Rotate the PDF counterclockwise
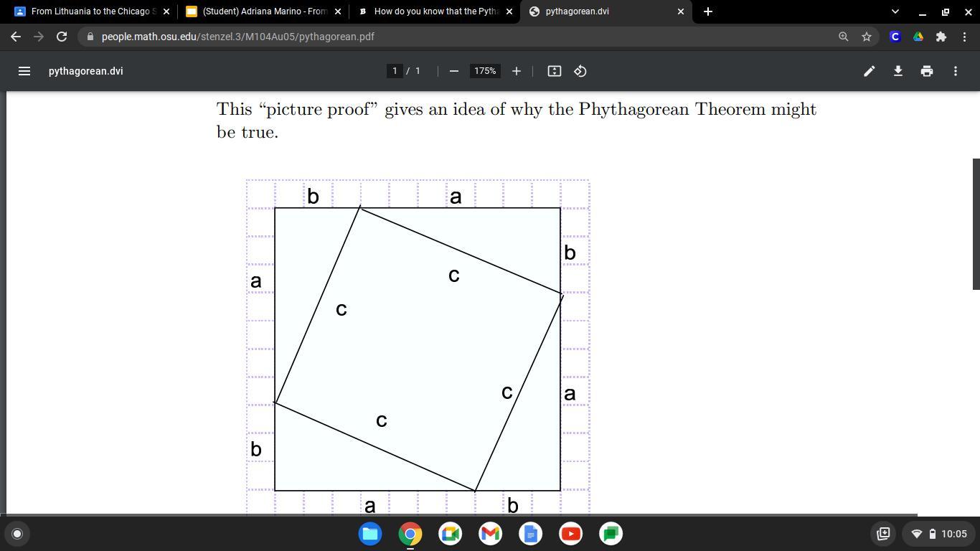 click(x=580, y=71)
